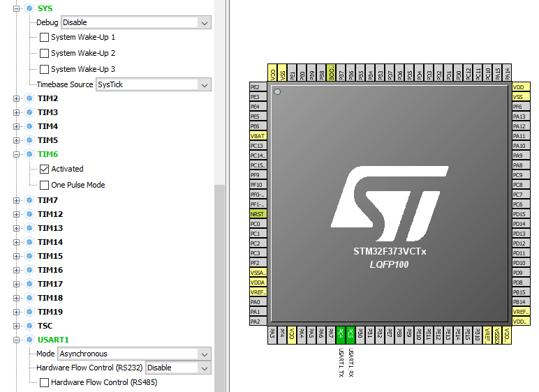Open the SYS Debug dropdown
Image resolution: width=539 pixels, height=392 pixels.
point(136,23)
